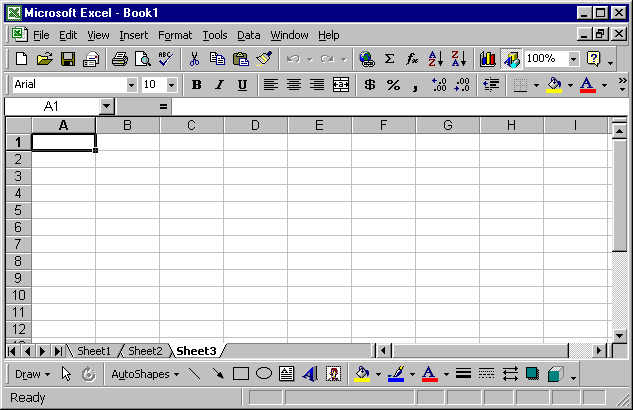Open the Font name dropdown
Image resolution: width=633 pixels, height=410 pixels.
(131, 85)
